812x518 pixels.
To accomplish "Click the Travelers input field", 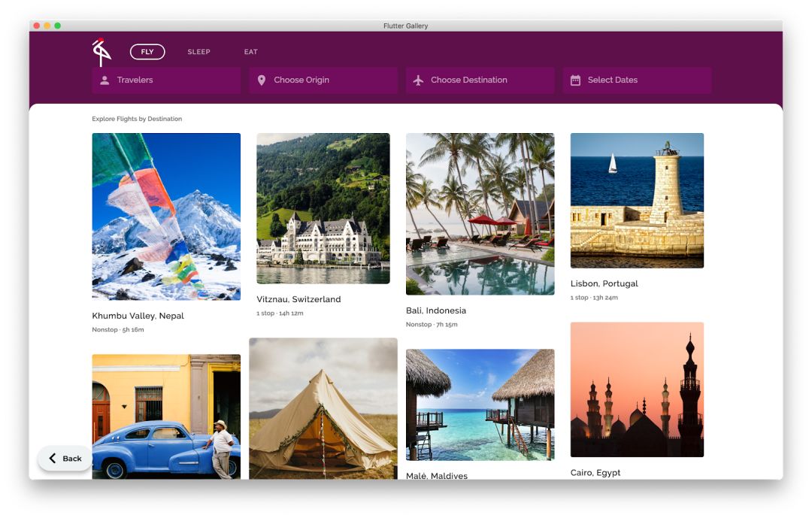I will [x=166, y=80].
